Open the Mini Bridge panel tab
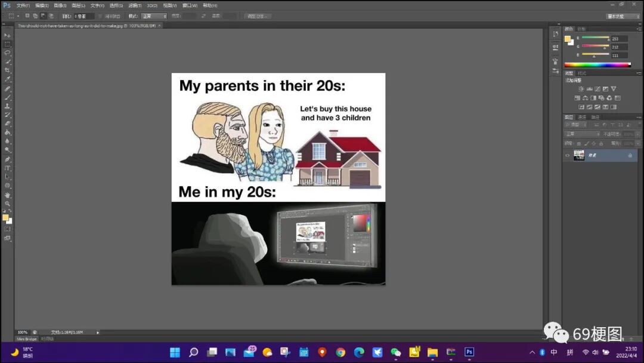The image size is (644, 363). click(27, 339)
